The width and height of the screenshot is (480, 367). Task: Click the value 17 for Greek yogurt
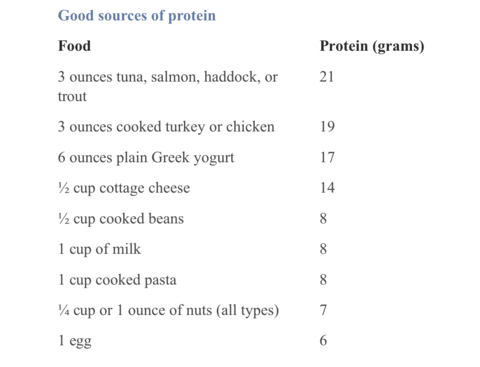point(327,157)
